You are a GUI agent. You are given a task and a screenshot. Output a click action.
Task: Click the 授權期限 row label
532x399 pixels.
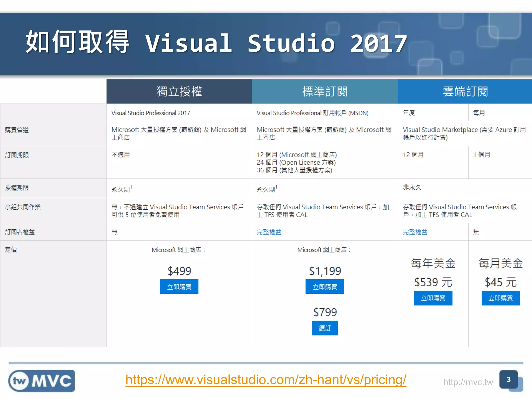pyautogui.click(x=17, y=188)
